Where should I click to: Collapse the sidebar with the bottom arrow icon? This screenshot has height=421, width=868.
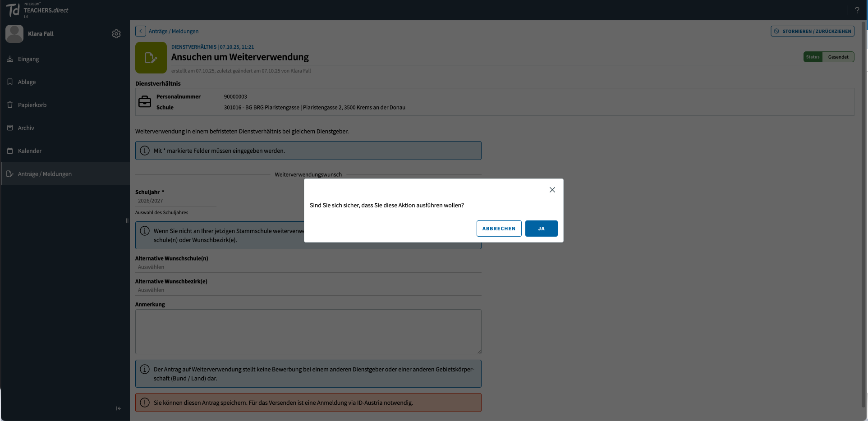click(x=119, y=408)
